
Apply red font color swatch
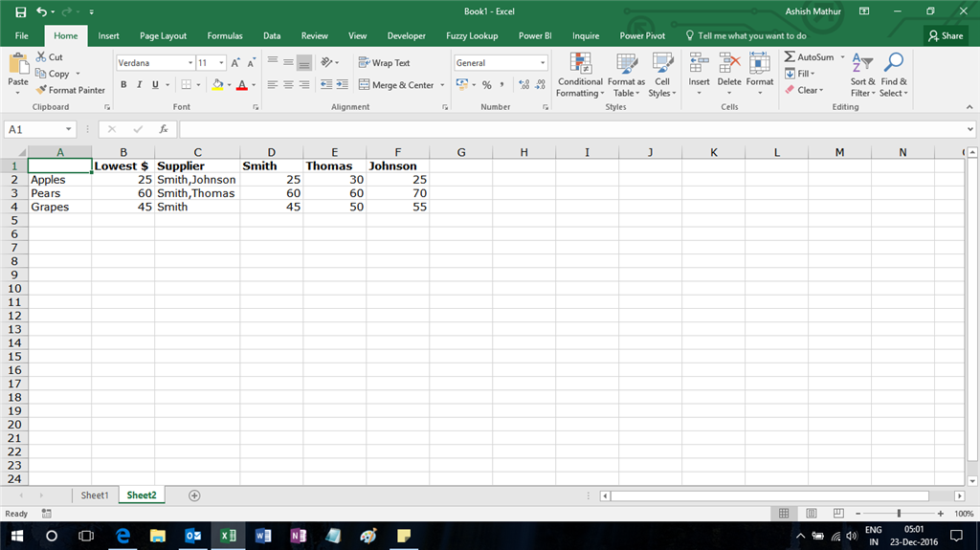pyautogui.click(x=242, y=84)
